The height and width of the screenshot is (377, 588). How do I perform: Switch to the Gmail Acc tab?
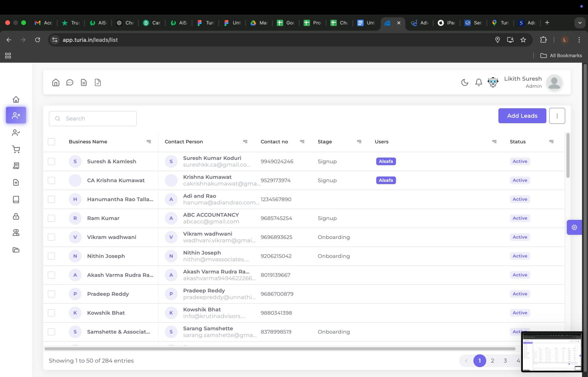[43, 23]
